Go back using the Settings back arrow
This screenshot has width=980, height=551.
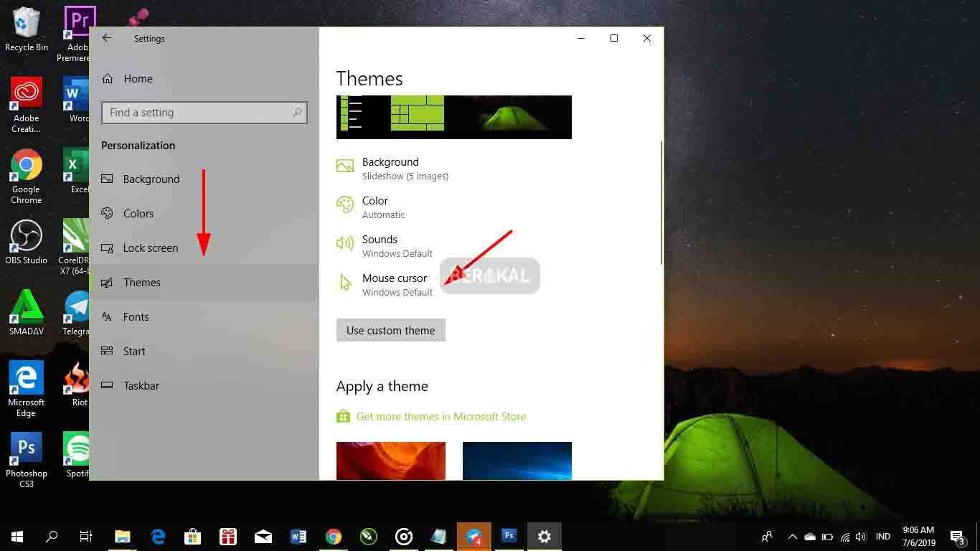(107, 38)
